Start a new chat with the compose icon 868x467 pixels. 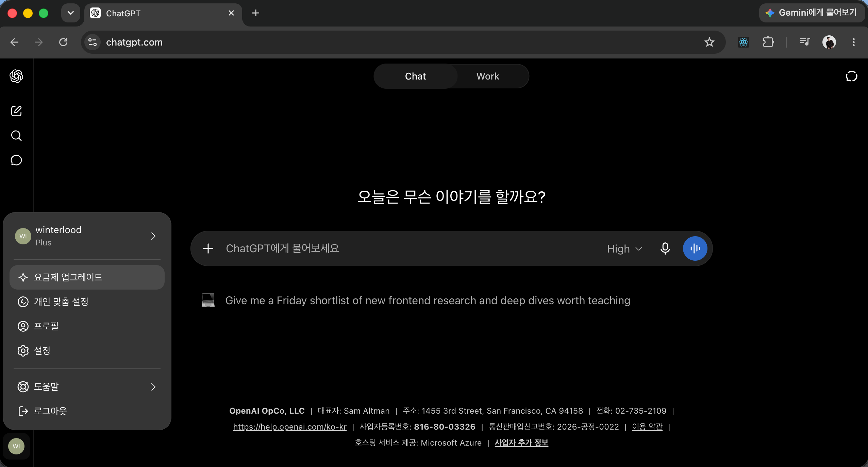click(16, 111)
